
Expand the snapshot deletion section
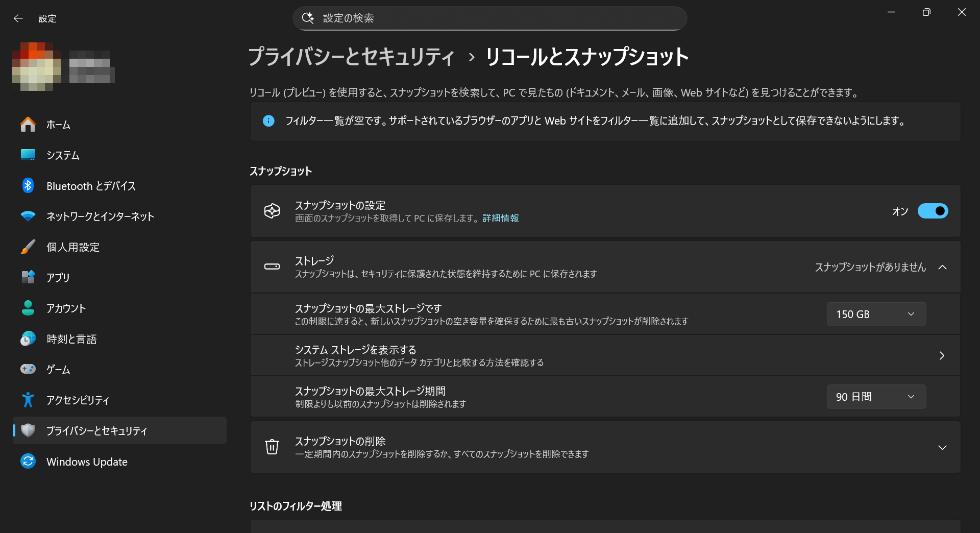pyautogui.click(x=942, y=447)
